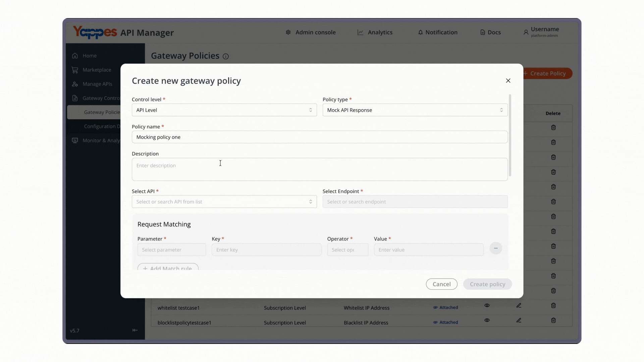Click Home house icon in sidebar
The height and width of the screenshot is (362, 644).
click(x=75, y=56)
